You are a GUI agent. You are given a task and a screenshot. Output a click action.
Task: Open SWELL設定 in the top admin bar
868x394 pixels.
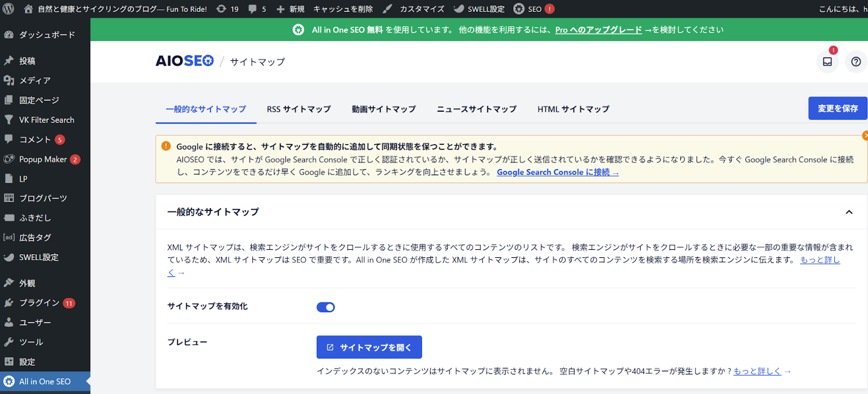coord(479,9)
